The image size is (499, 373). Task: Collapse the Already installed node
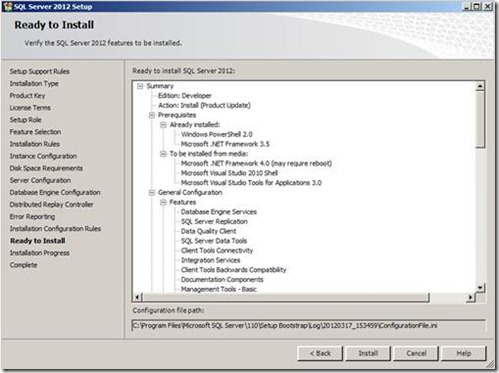(163, 125)
